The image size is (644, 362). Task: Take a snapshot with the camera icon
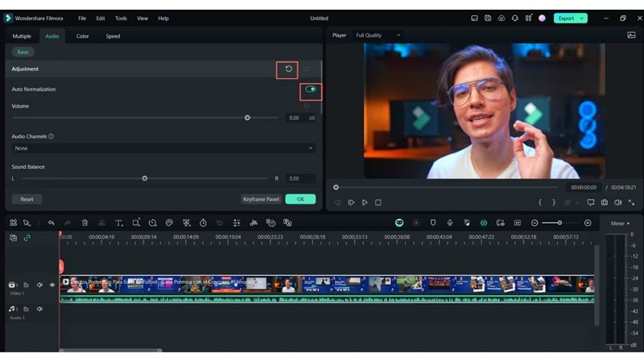605,203
